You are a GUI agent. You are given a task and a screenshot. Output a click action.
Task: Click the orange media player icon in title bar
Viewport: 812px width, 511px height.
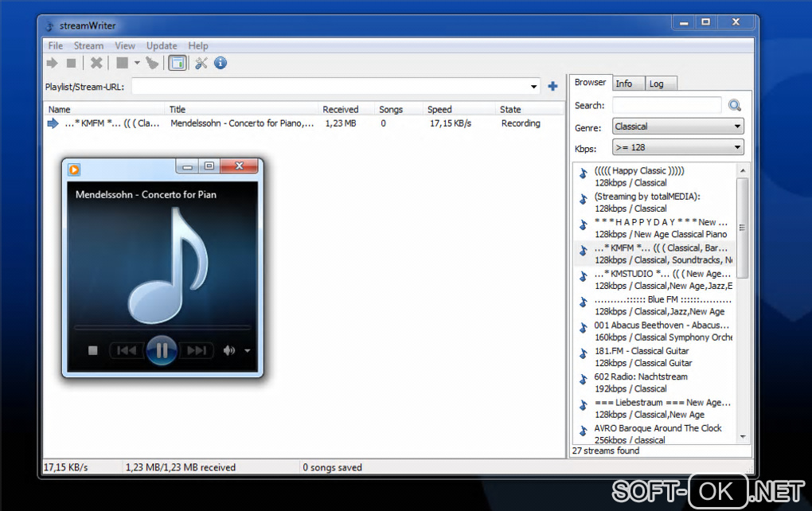(75, 170)
